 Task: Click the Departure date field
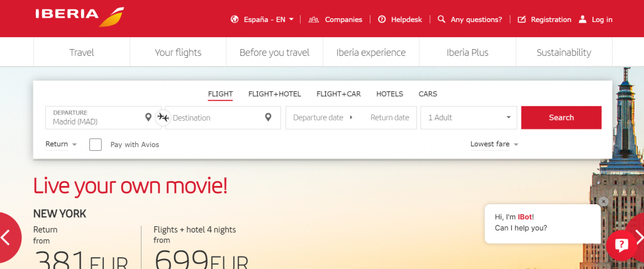(x=318, y=118)
